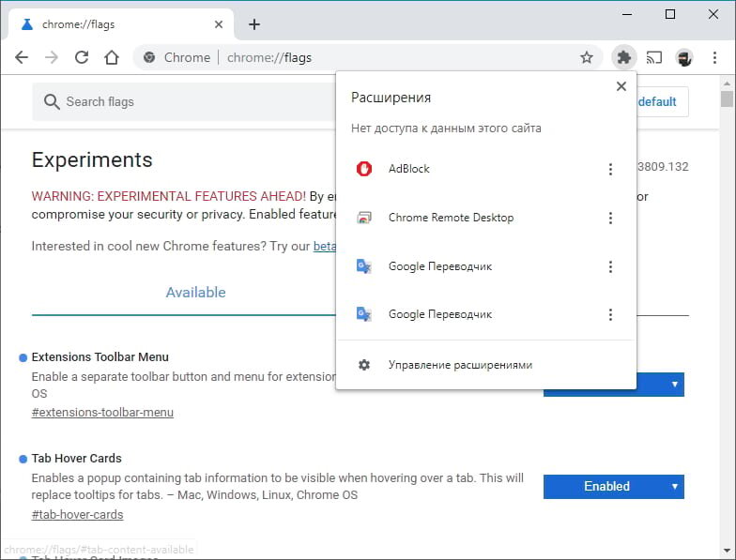Close the Расширения popup
Screen dimensions: 736x560
tap(621, 86)
